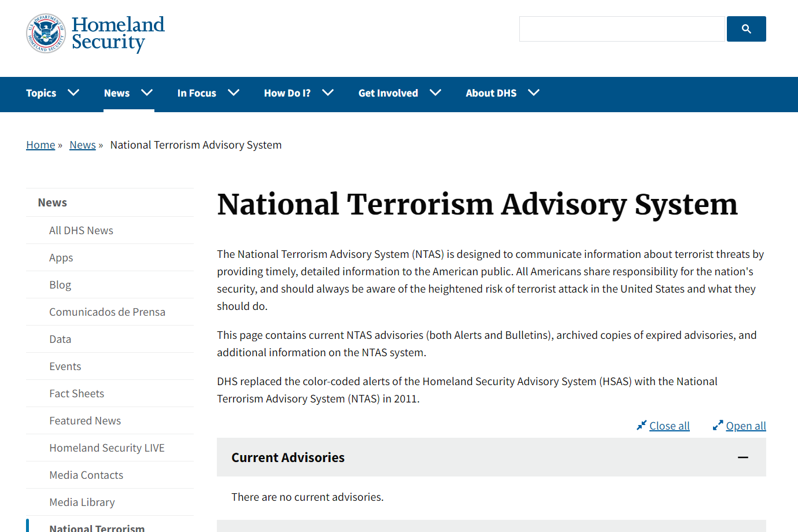
Task: Open Apps in the sidebar
Action: 110,257
